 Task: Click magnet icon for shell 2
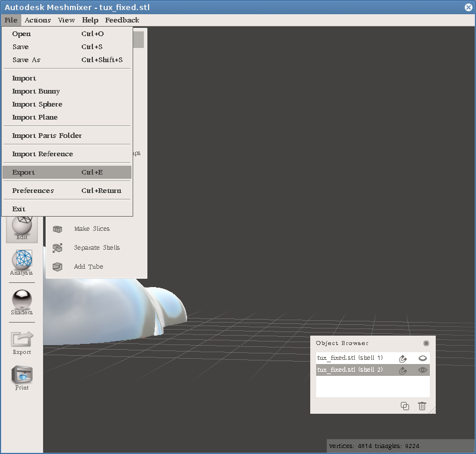(403, 370)
